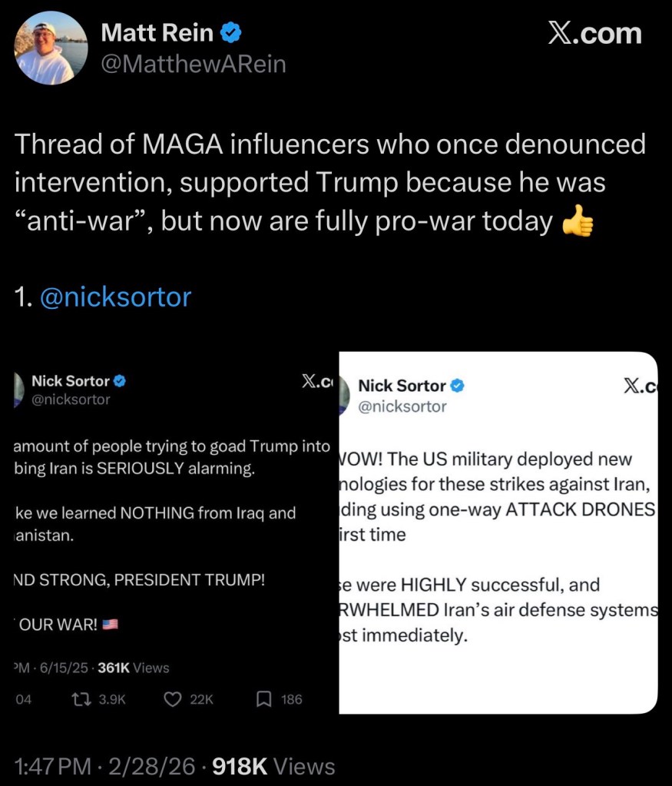Click Nick Sortor's verified badge on left screenshot
This screenshot has height=786, width=672.
click(x=120, y=380)
